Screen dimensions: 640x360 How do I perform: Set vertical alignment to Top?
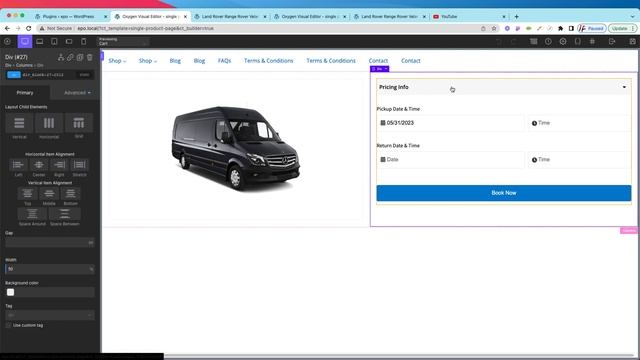(x=27, y=193)
